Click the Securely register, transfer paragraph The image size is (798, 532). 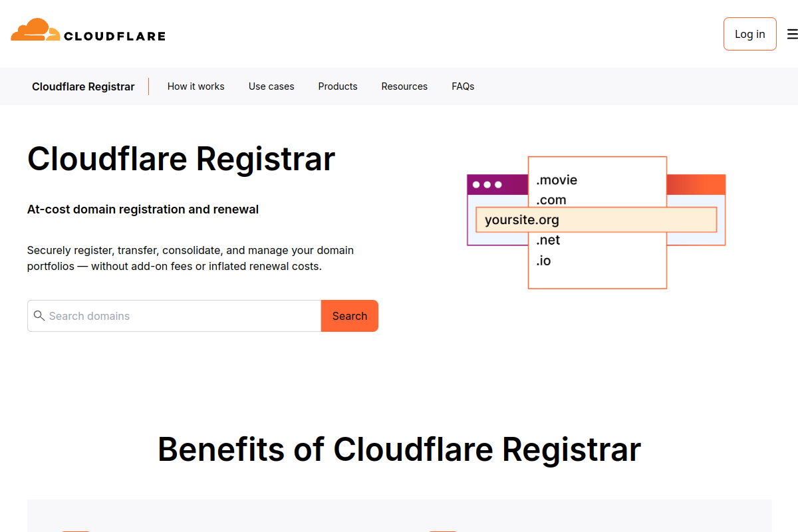(190, 259)
